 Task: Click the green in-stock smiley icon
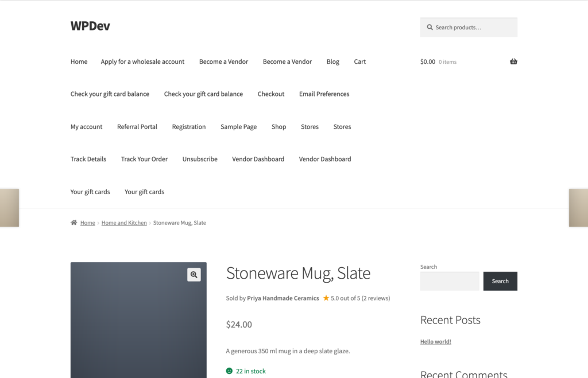(229, 371)
